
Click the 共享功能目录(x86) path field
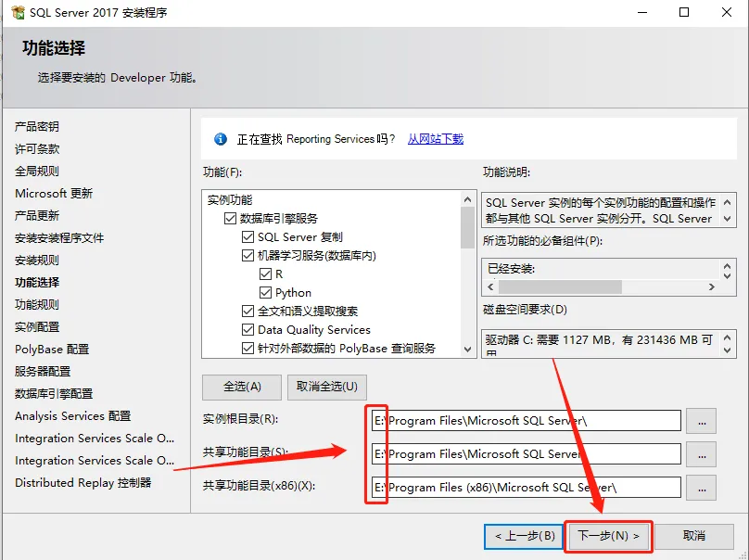(x=527, y=488)
